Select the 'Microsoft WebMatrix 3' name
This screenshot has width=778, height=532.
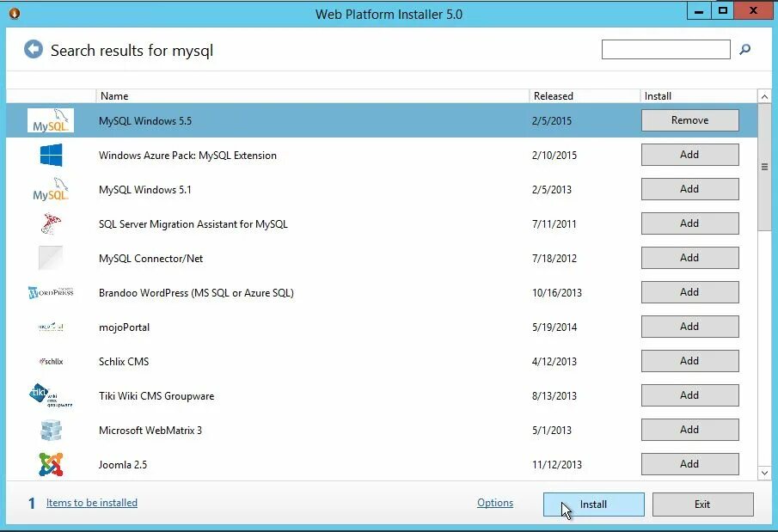[150, 431]
